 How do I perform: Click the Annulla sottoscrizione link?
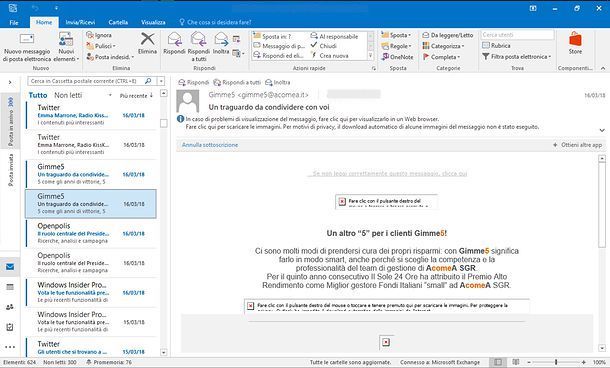coord(210,145)
